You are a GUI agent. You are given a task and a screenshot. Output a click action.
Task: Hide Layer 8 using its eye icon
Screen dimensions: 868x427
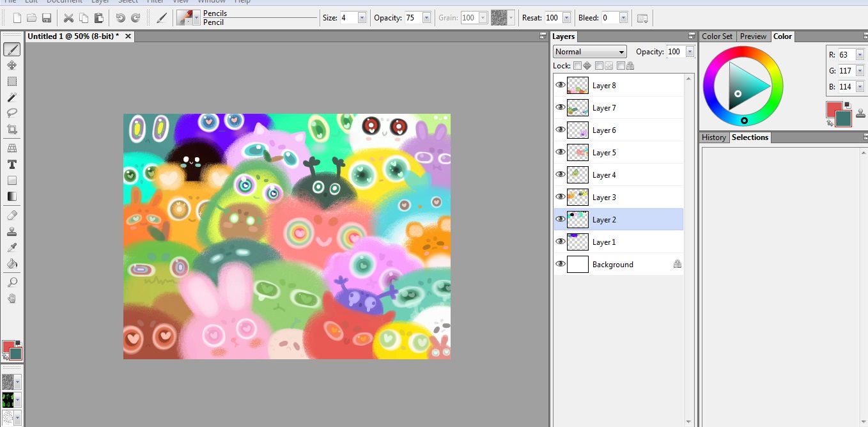(561, 85)
